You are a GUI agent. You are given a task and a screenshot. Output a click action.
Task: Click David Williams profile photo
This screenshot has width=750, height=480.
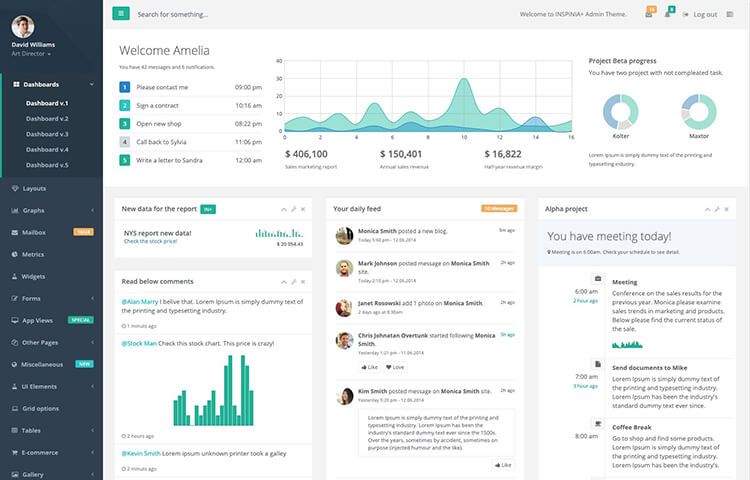[23, 27]
